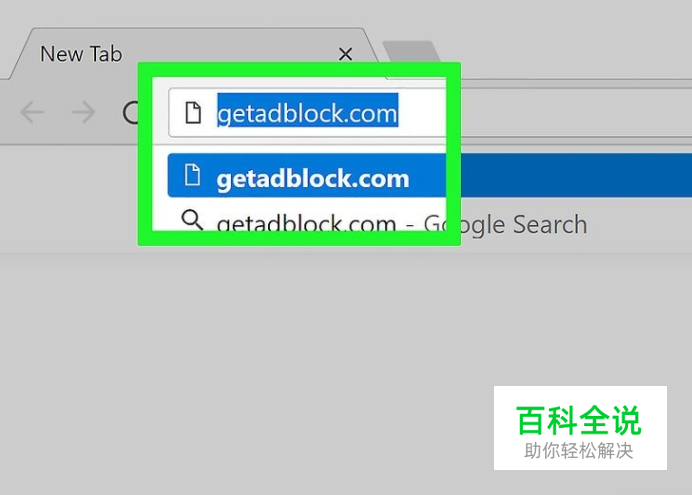Choose the bold getadblock.com autocomplete suggestion
Screen dimensions: 692x495
tap(313, 178)
